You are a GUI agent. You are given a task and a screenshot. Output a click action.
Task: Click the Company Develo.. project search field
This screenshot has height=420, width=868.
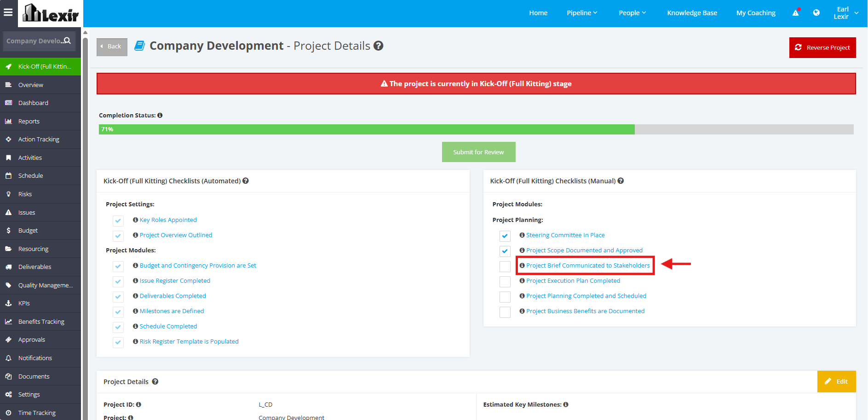pyautogui.click(x=39, y=41)
